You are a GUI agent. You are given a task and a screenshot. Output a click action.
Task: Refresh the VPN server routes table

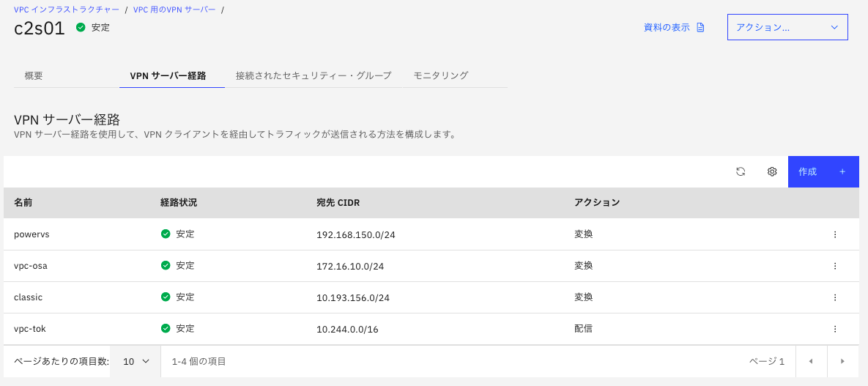(740, 171)
